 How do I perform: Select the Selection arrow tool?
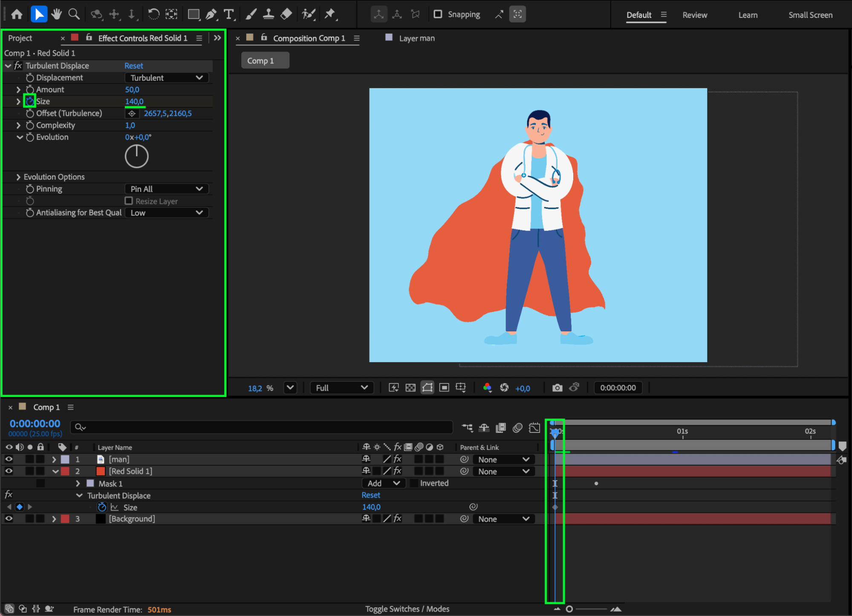(x=39, y=14)
